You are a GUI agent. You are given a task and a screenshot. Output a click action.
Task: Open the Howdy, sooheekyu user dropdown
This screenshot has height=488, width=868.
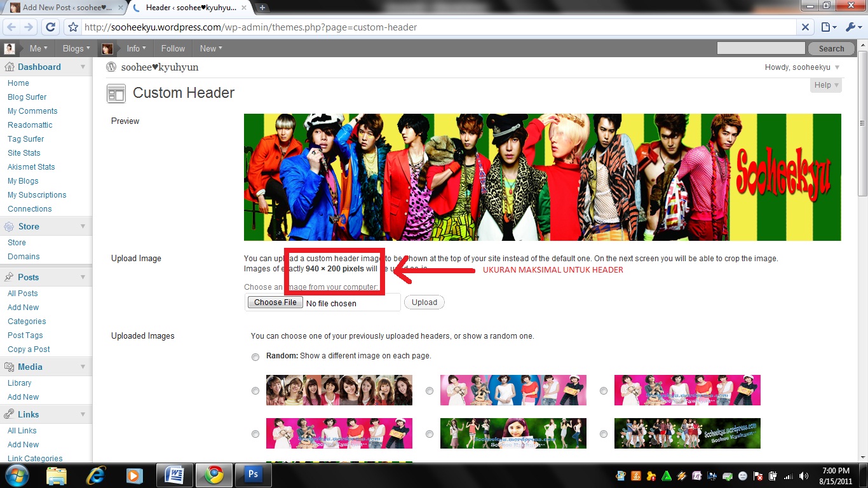click(x=802, y=67)
